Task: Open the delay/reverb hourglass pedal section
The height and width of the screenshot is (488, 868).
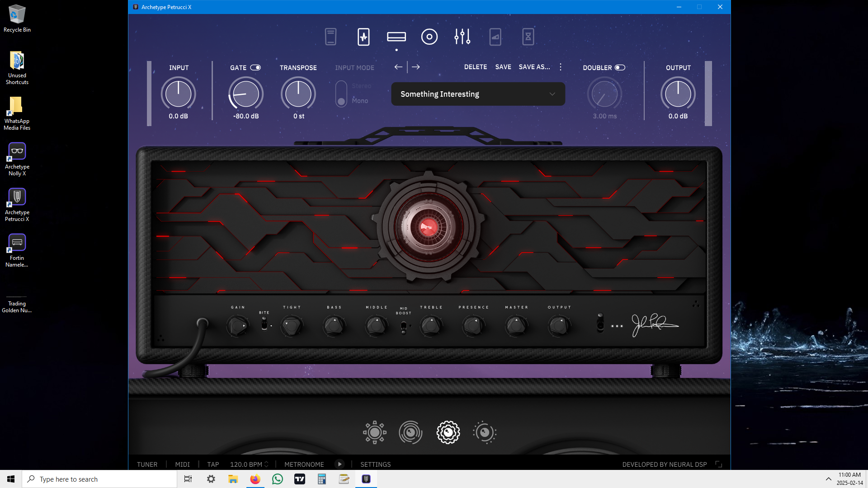Action: (x=528, y=37)
